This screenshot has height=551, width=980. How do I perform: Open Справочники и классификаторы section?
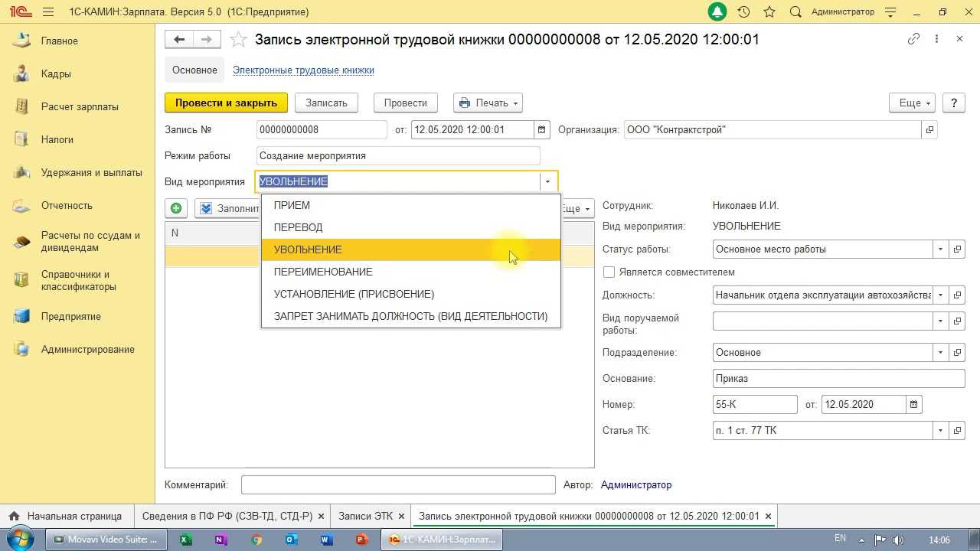pos(78,281)
